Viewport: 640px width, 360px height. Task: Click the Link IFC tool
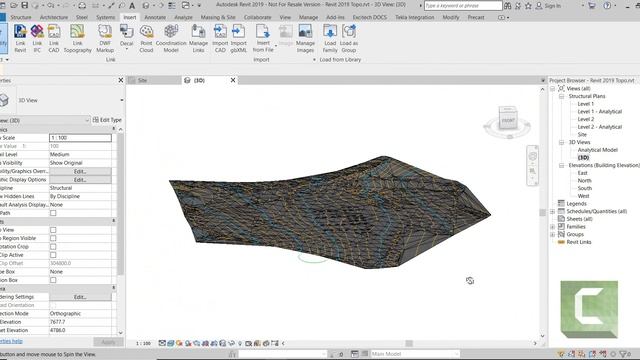pyautogui.click(x=37, y=38)
